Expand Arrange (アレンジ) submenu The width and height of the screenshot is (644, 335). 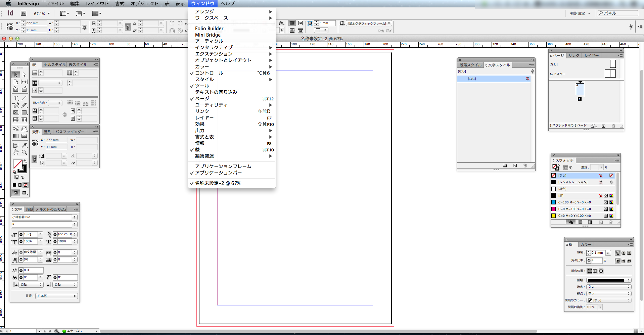232,11
